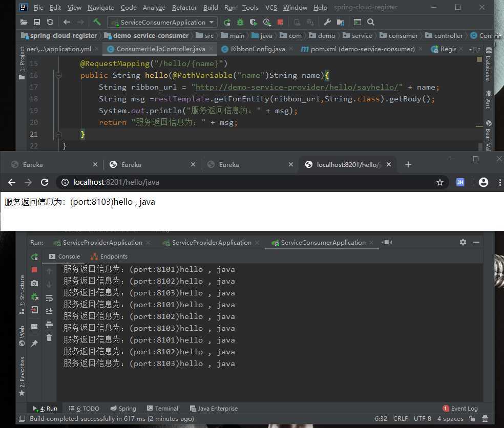Run with coverage from the toolbar
Screen dimensions: 504x428
click(254, 22)
